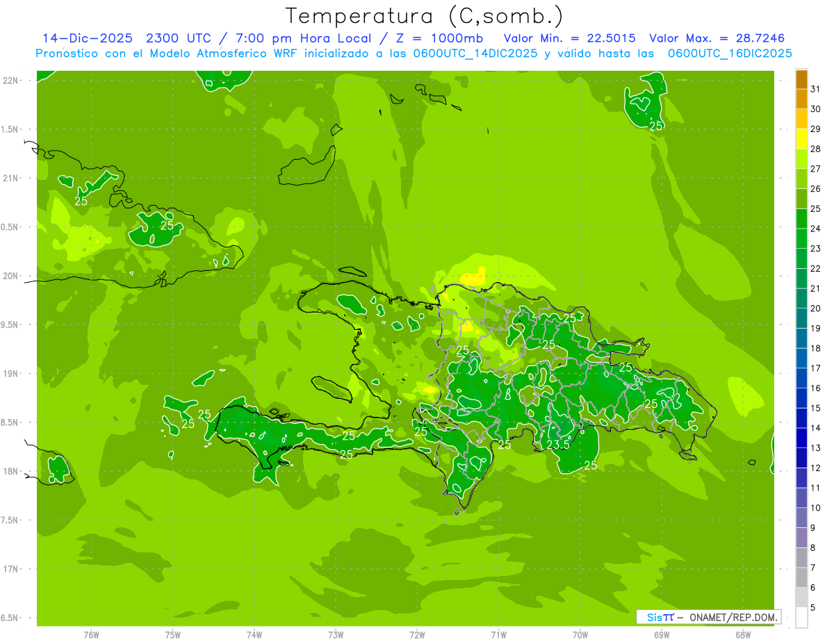Click the "76W" longitude axis label
This screenshot has height=644, width=834.
(91, 635)
